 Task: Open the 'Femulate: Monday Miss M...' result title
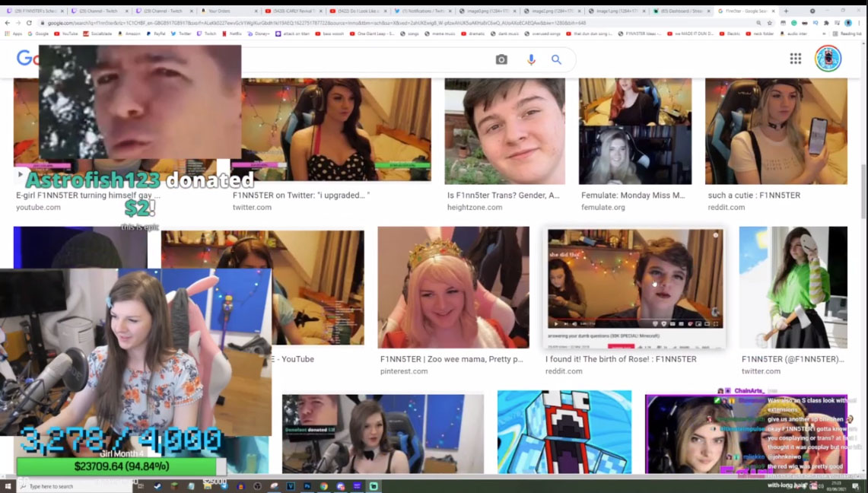click(633, 196)
